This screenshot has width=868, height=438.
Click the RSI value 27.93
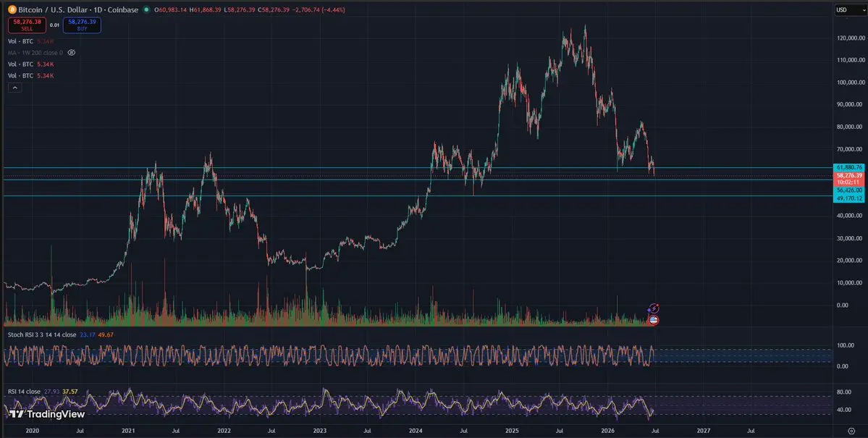pyautogui.click(x=51, y=392)
